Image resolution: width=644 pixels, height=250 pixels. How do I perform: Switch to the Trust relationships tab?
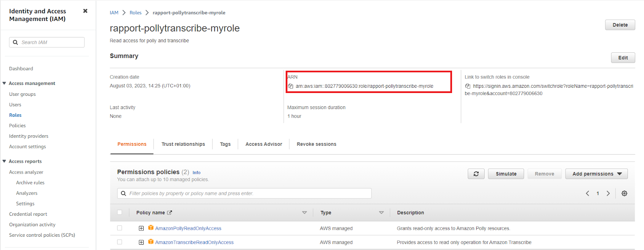pos(183,144)
